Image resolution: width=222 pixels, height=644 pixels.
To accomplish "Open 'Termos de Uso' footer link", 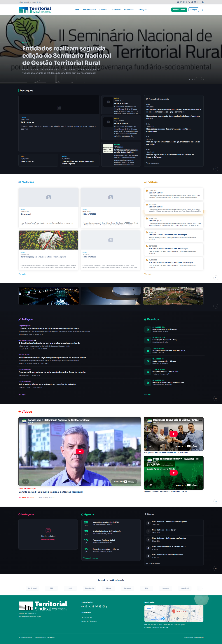I will point(86,617).
